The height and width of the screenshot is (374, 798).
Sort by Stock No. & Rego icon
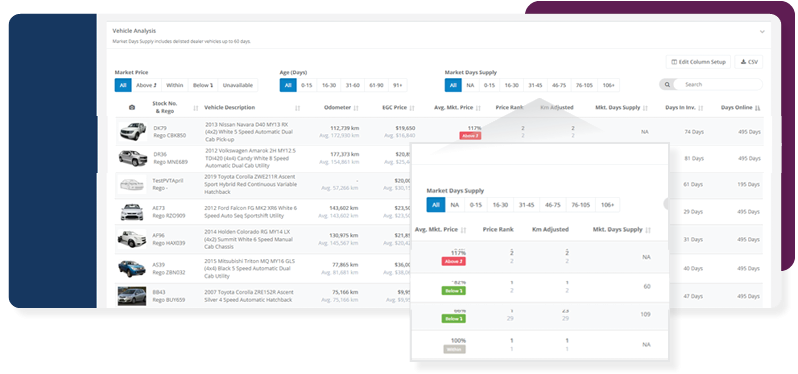196,108
